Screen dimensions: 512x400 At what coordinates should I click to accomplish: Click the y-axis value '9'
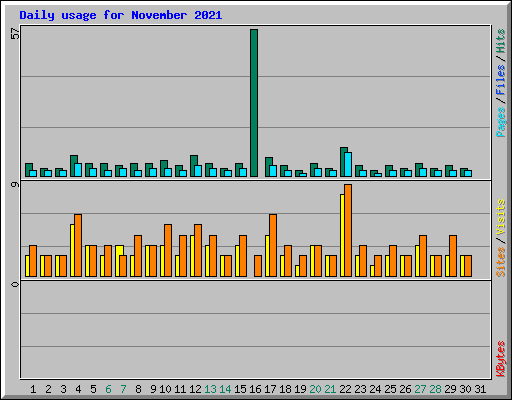point(15,184)
